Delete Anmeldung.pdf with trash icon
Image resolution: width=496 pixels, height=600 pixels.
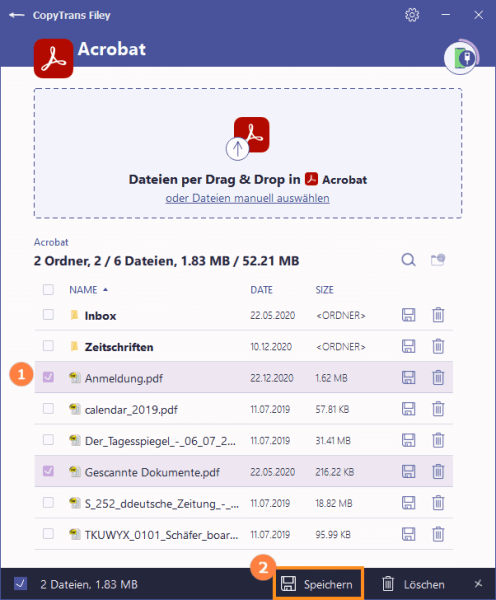tap(438, 378)
